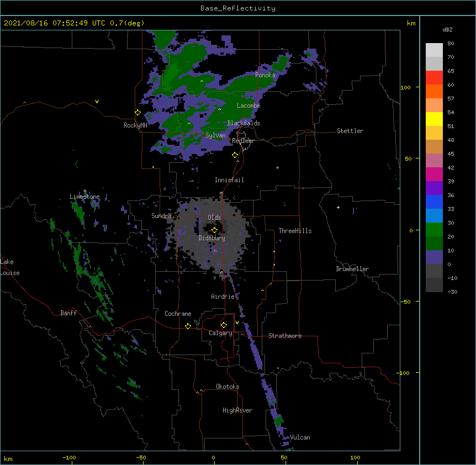Image resolution: width=476 pixels, height=465 pixels.
Task: Click the Didsbury town label
Action: coord(212,238)
